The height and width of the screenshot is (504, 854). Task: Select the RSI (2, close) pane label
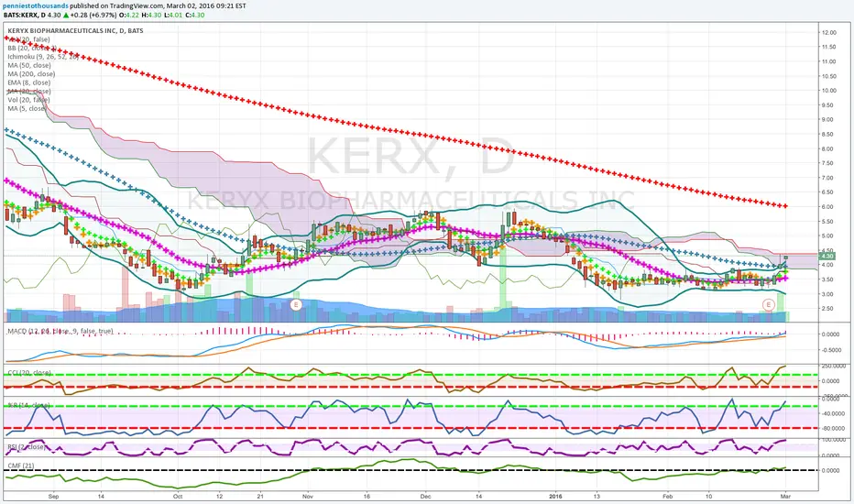(x=27, y=447)
